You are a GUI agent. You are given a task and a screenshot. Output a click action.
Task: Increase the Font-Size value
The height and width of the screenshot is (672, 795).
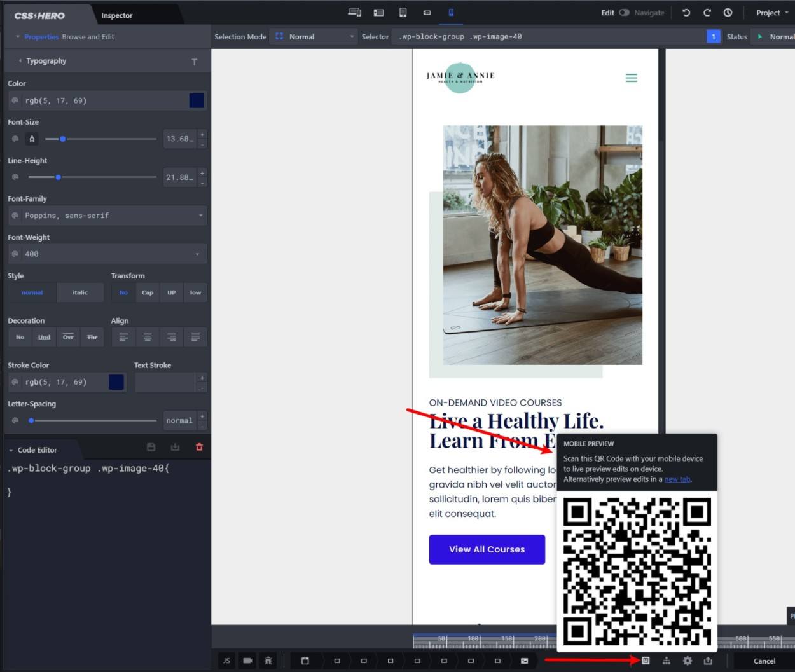(202, 134)
